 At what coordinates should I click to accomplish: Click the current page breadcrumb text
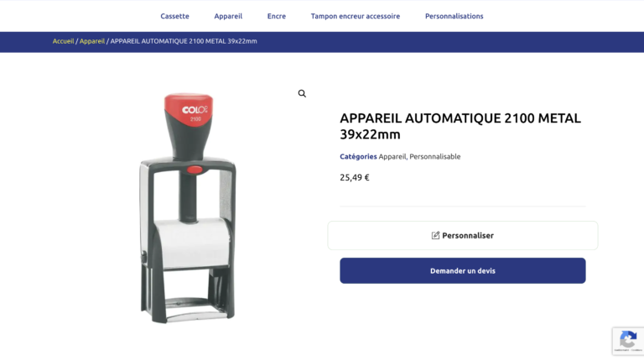(184, 41)
